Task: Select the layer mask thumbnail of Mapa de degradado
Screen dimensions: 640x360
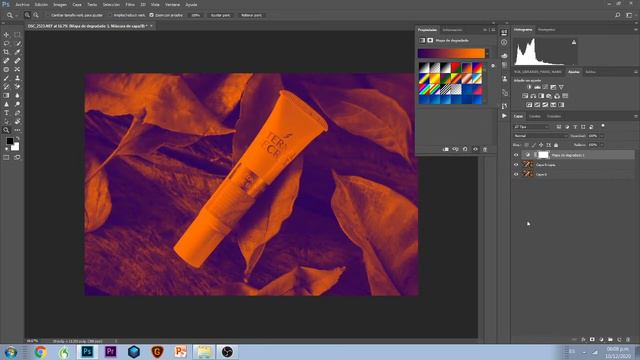Action: (543, 155)
